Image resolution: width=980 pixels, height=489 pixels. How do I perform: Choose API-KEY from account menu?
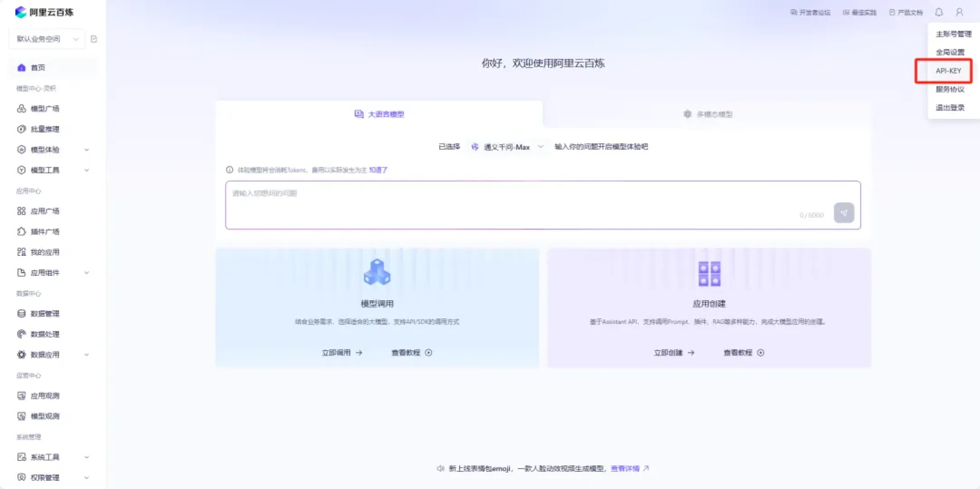coord(948,71)
